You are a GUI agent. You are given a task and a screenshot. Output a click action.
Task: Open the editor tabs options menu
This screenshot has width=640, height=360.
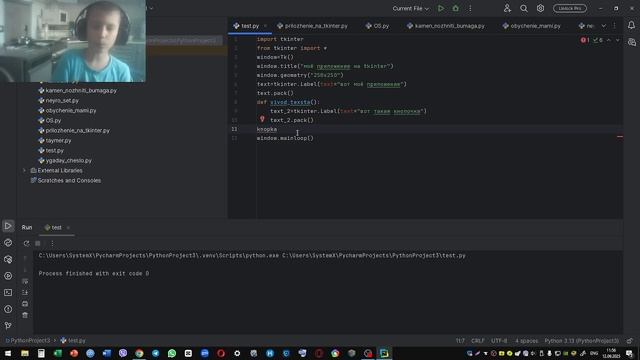point(615,26)
